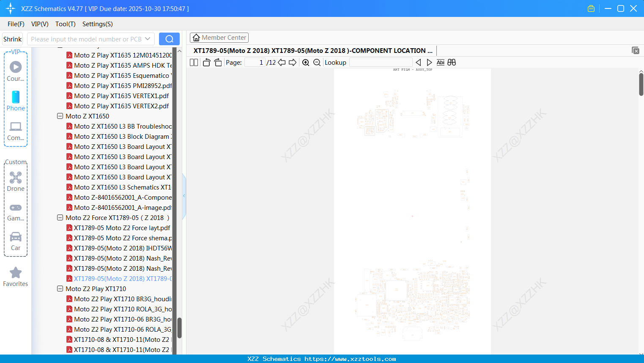Open Moto Z-84016562001_A-image.pdf

coord(119,207)
